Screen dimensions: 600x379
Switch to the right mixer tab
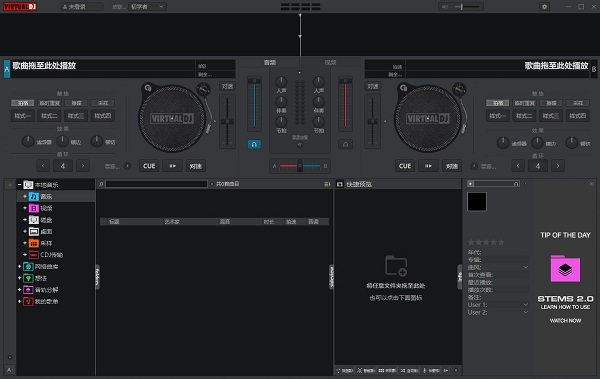pyautogui.click(x=330, y=62)
